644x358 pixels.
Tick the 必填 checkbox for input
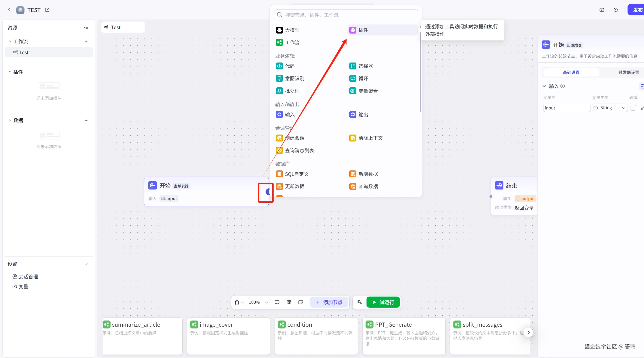633,108
